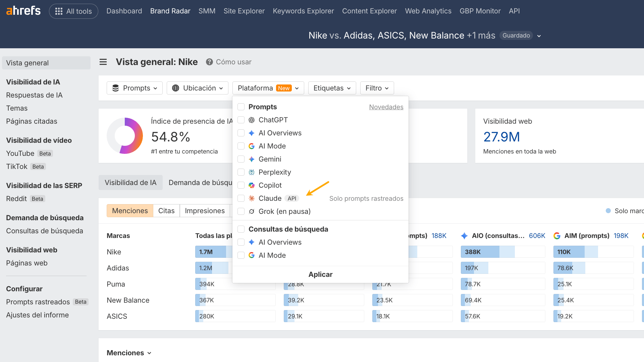Tick AI Mode checkbox under Consultas de búsqueda
Screen dimensions: 644x362
coord(241,255)
